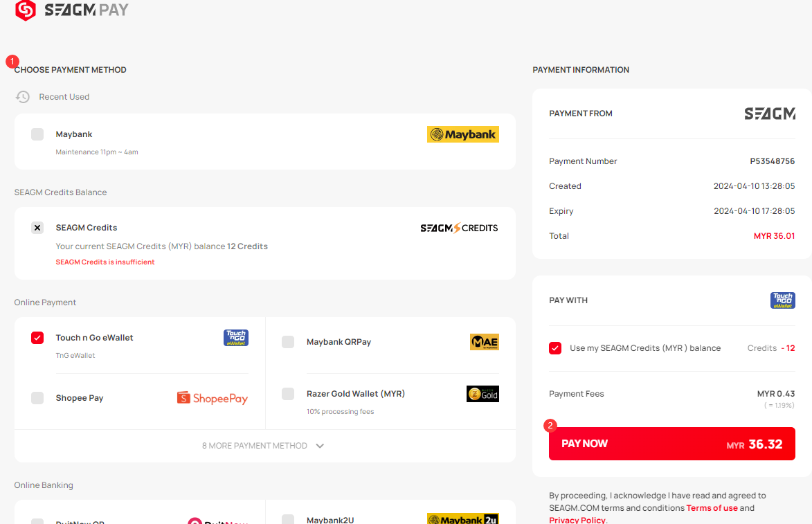Viewport: 812px width, 524px height.
Task: Click the disabled SEAGM Credits checkbox
Action: click(x=37, y=228)
